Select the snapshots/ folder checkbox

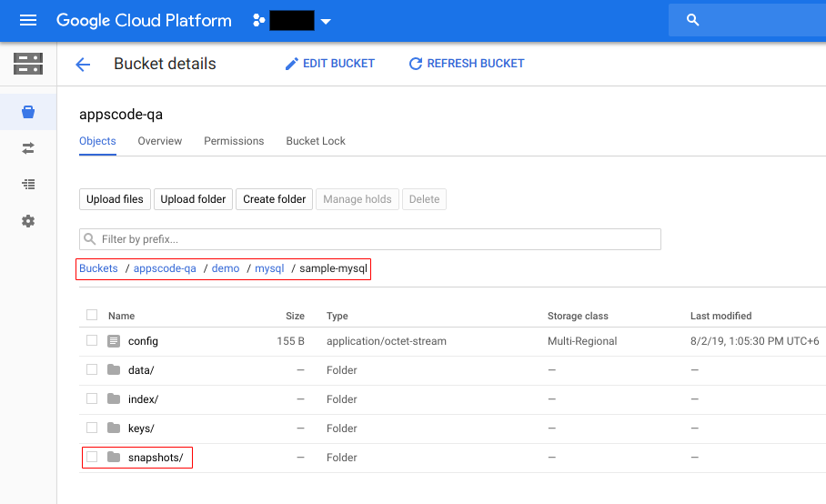tap(92, 457)
